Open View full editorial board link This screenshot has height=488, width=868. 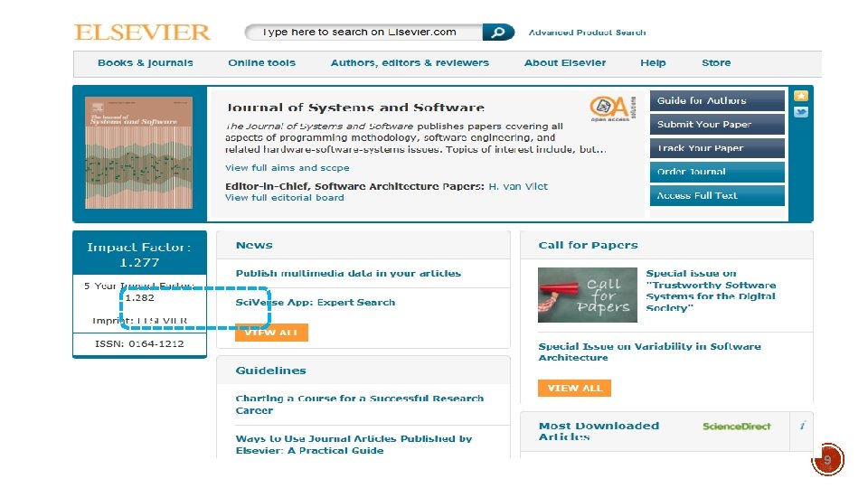pos(284,198)
